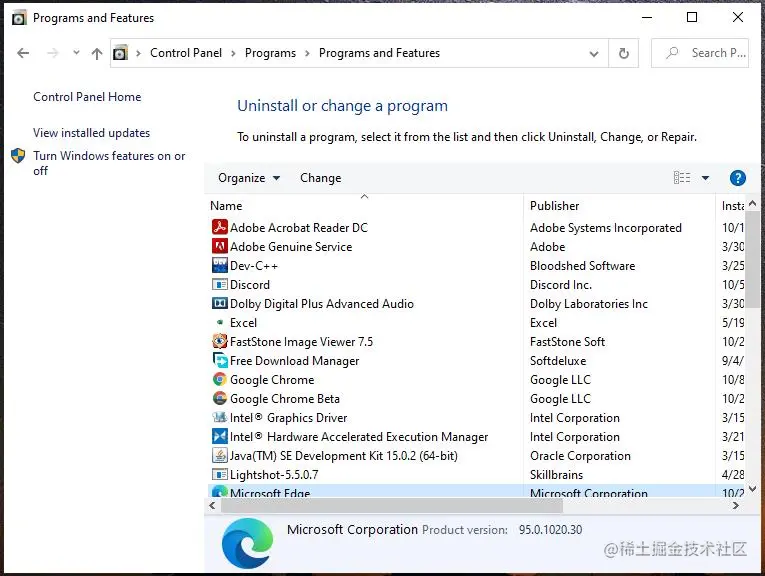Click Intel Hardware Accelerated Execution Manager icon
Screen dimensions: 765x576
220,436
